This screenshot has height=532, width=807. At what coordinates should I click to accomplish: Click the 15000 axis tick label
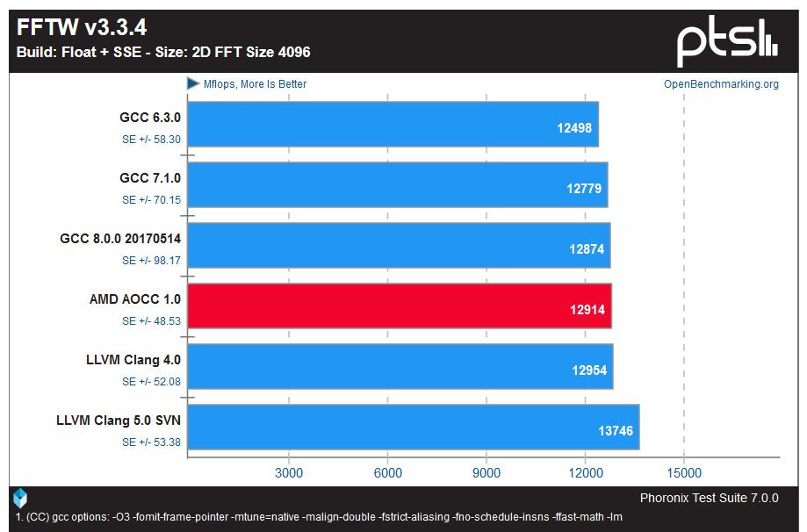[x=684, y=473]
